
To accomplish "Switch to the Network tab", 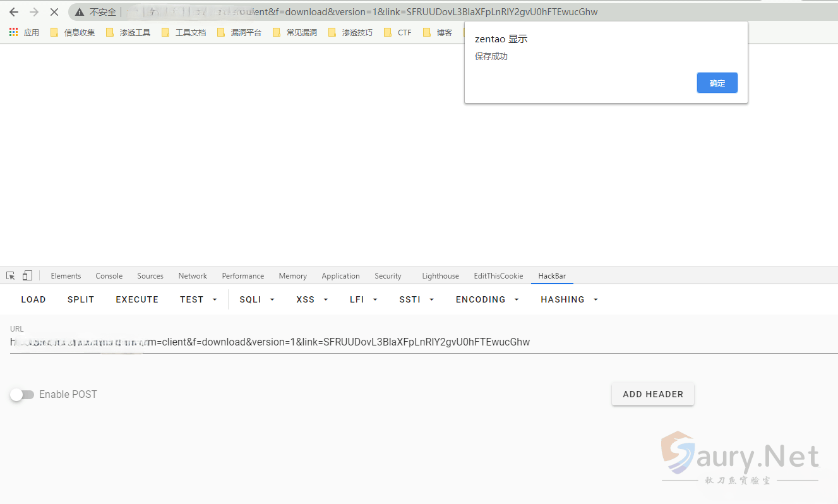I will [x=193, y=276].
